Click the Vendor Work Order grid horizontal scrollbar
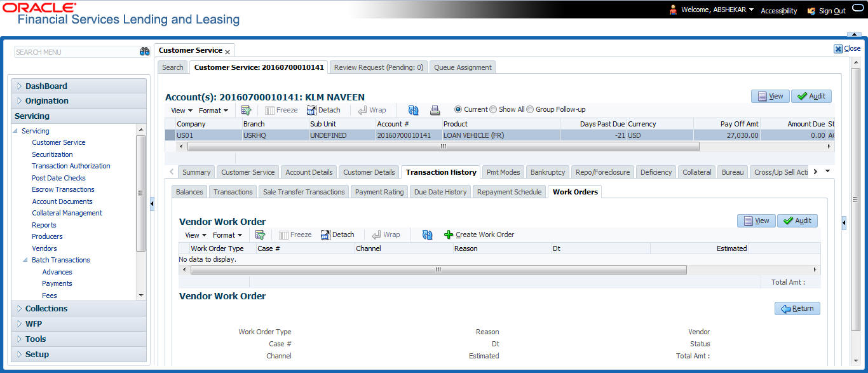Screen dimensions: 868x373 (x=438, y=269)
